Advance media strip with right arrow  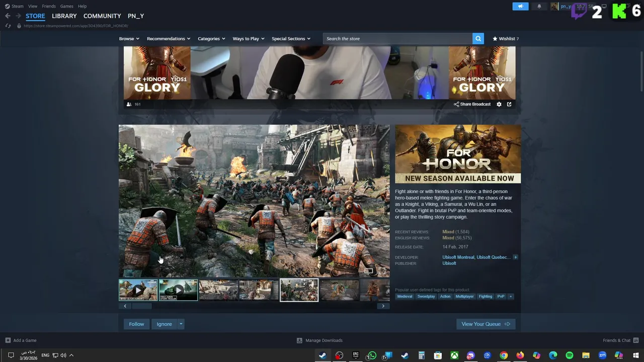tap(383, 306)
